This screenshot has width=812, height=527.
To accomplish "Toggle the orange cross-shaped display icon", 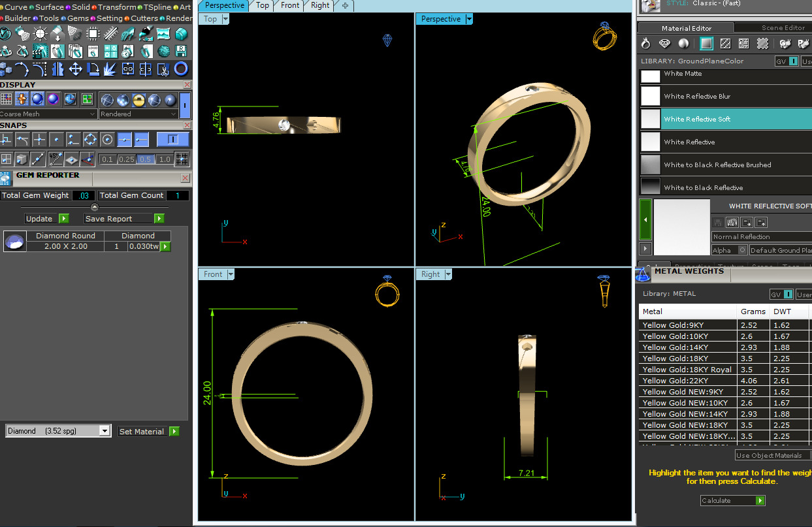I will point(22,99).
